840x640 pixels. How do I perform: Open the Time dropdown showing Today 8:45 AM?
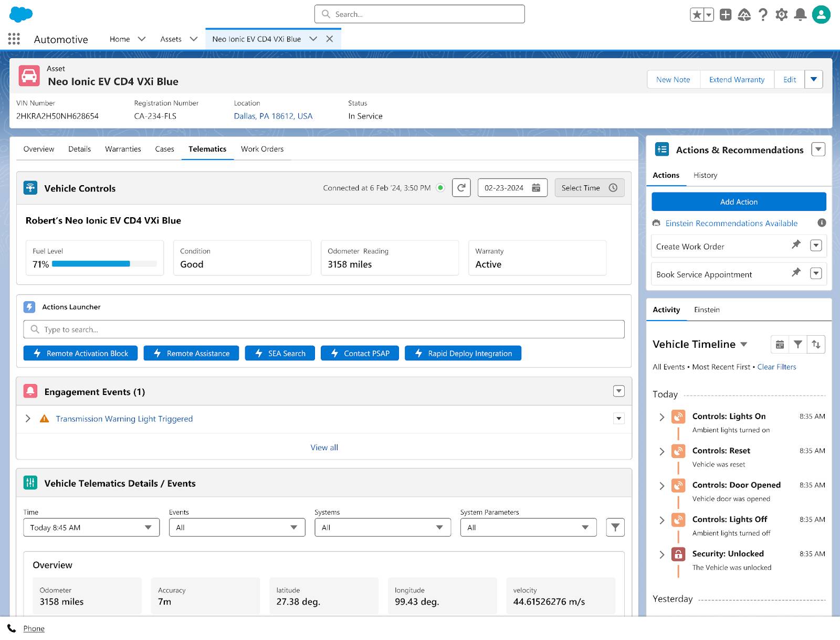(91, 527)
